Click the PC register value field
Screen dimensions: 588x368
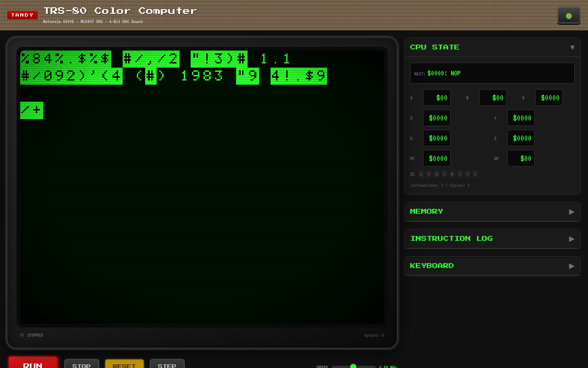[436, 158]
